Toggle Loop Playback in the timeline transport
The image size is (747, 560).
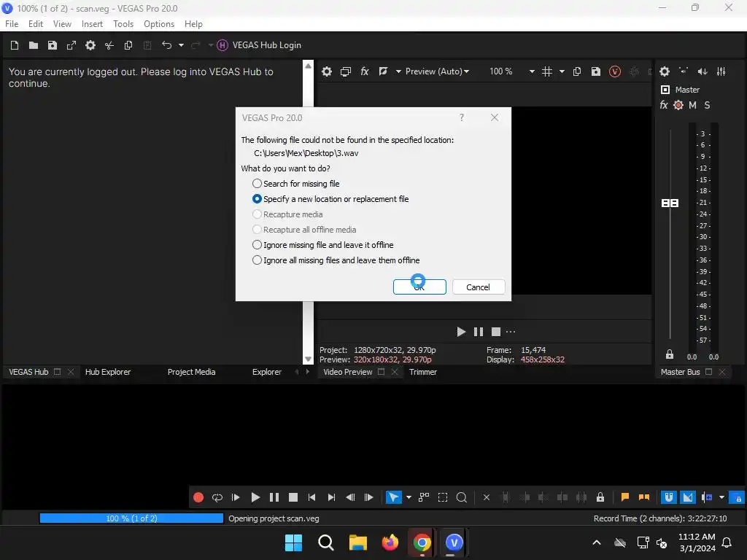(x=217, y=497)
